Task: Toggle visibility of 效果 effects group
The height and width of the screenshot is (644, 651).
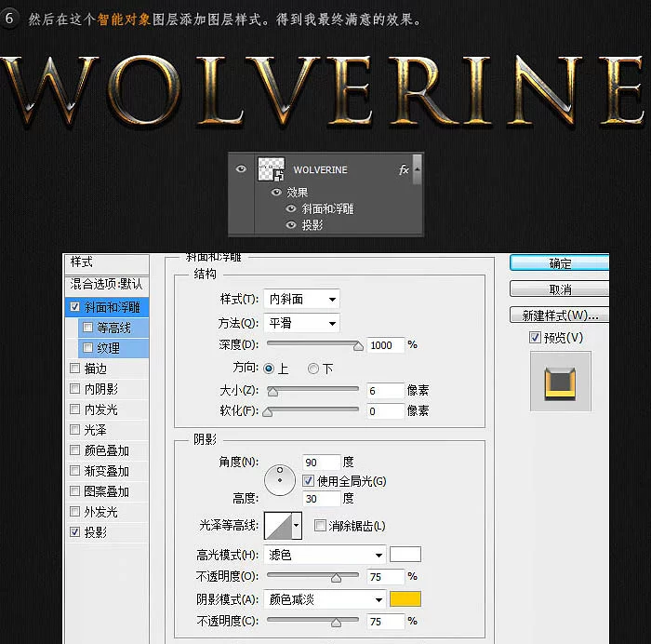Action: (276, 192)
